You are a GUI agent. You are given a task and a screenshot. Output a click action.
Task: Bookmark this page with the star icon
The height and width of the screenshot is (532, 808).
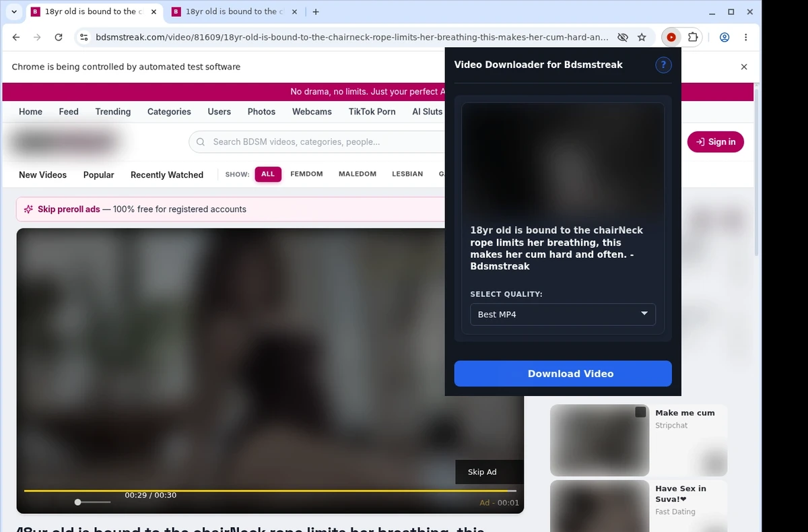click(x=642, y=38)
